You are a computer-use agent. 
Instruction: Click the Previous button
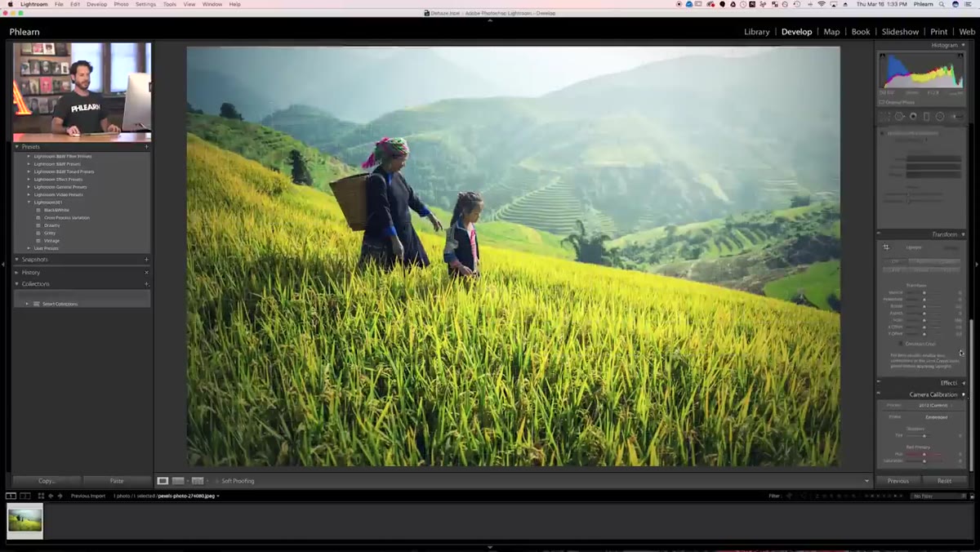click(898, 481)
